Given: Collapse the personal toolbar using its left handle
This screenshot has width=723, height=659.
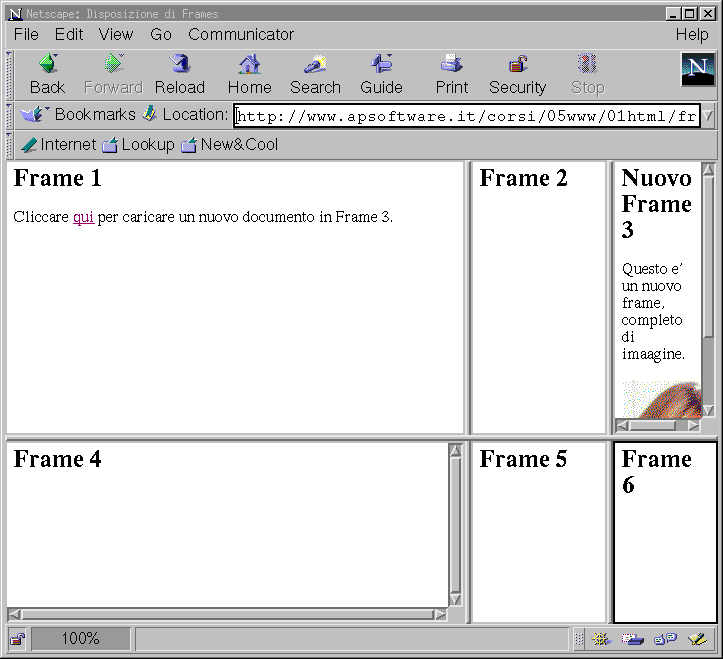Looking at the screenshot, I should (10, 145).
